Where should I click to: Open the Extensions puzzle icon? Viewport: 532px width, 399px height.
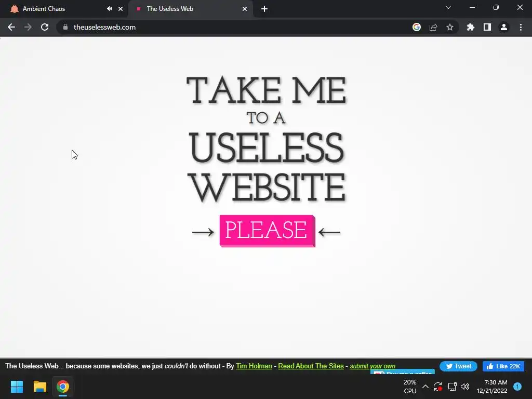(471, 27)
